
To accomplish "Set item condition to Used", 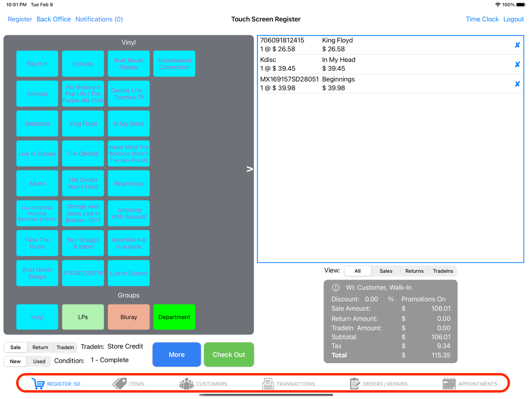I will 39,362.
